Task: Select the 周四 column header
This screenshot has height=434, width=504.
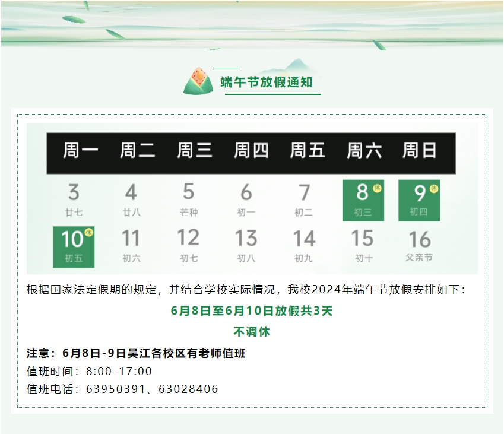Action: click(251, 150)
